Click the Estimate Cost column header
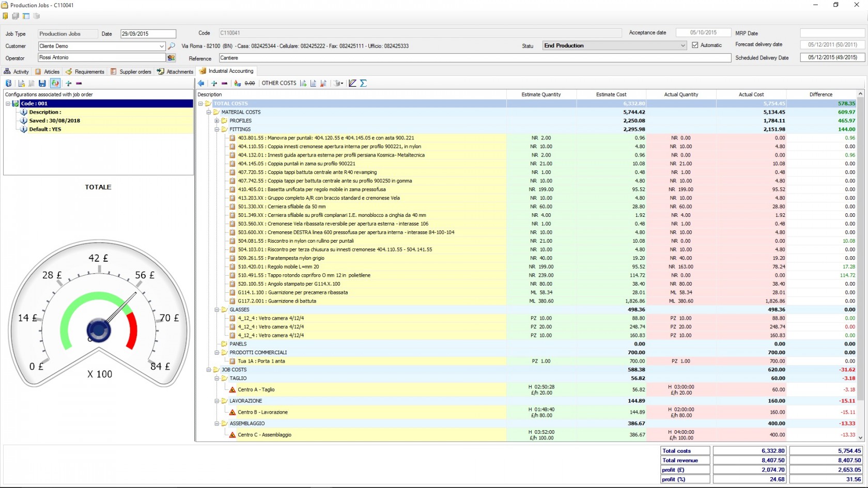 coord(611,95)
